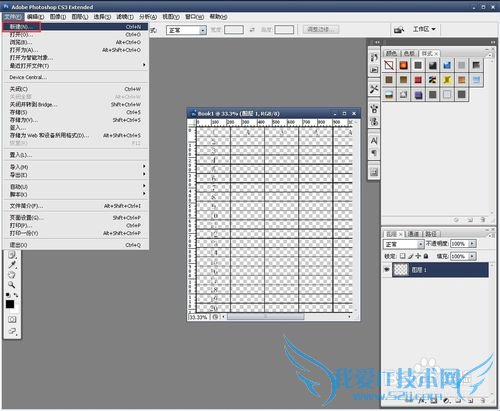500x411 pixels.
Task: Expand 导入(M) submenu
Action: click(75, 167)
